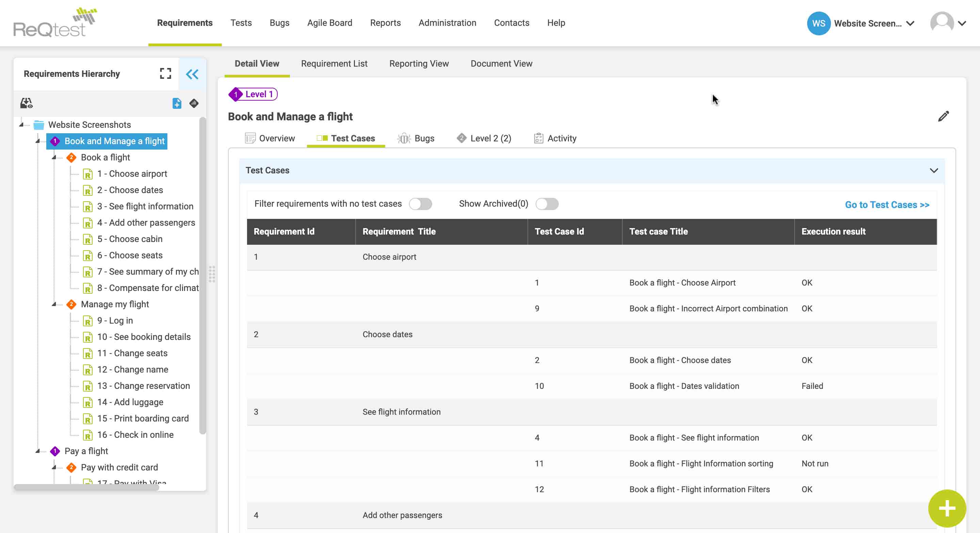Open the Activity clipboard icon

pos(538,138)
